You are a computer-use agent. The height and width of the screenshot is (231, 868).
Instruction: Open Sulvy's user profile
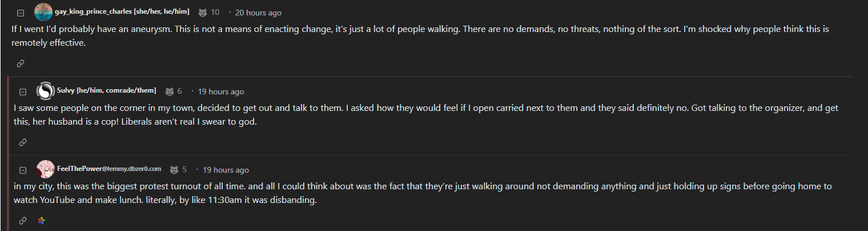point(106,90)
